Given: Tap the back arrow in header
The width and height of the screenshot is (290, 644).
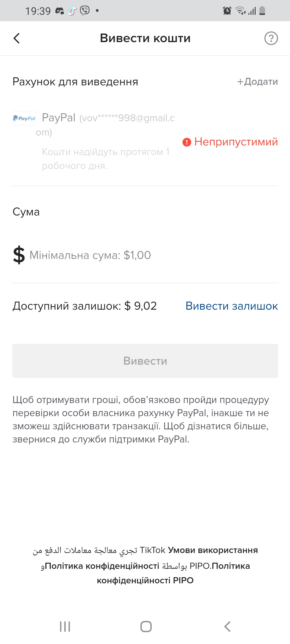Looking at the screenshot, I should pos(17,38).
